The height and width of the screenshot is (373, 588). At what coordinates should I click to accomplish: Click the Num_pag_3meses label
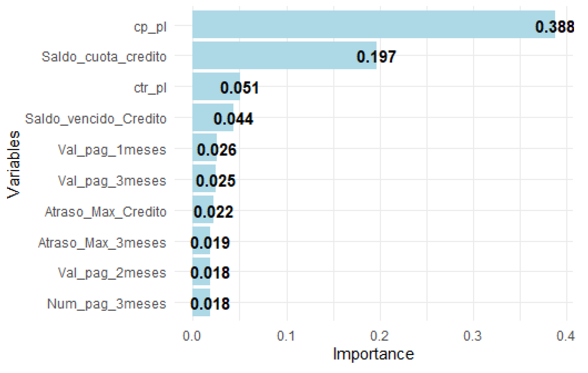[107, 304]
